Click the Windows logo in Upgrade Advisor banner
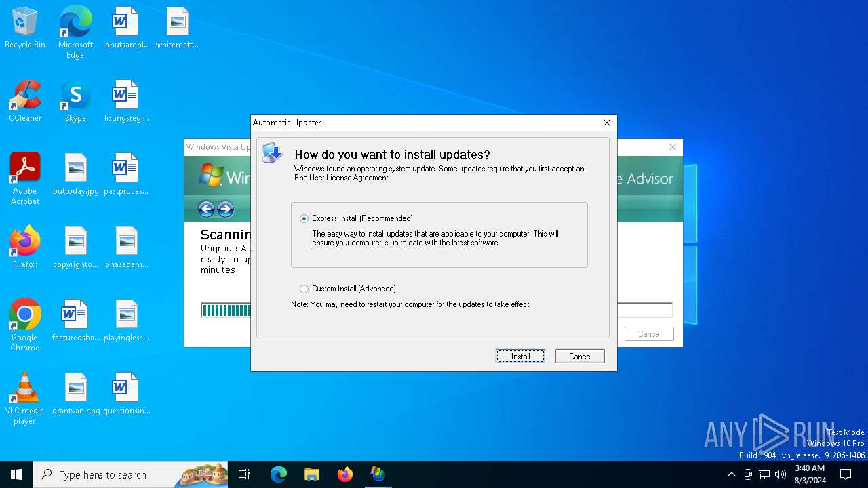The width and height of the screenshot is (868, 488). (211, 175)
